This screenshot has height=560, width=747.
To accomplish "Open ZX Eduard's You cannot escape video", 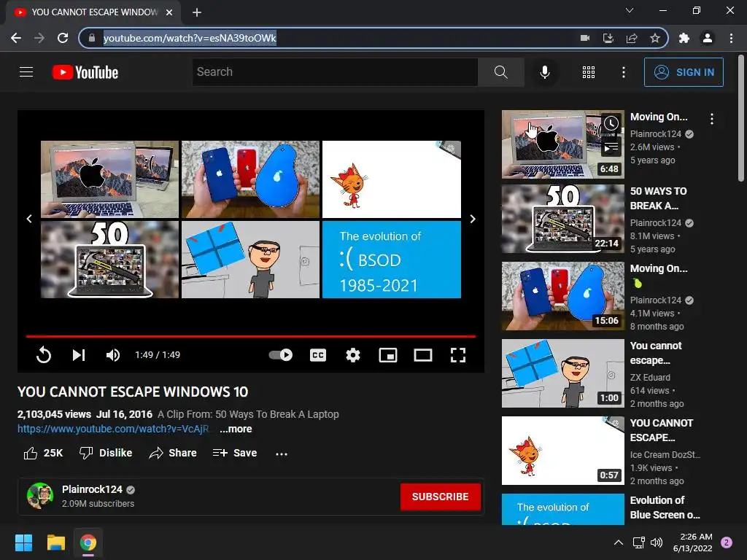I will pyautogui.click(x=562, y=373).
